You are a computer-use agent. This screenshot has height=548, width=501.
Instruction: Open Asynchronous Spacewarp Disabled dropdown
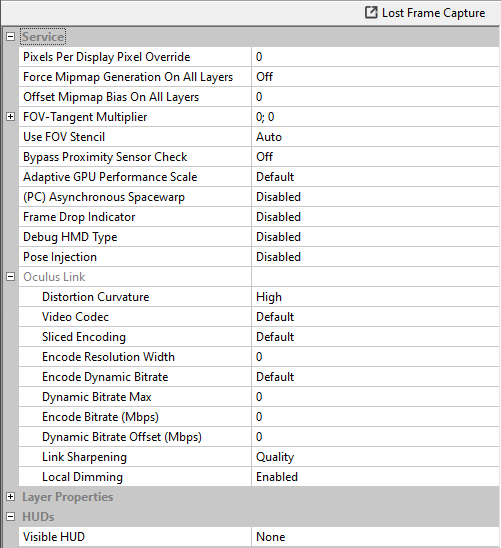point(375,197)
